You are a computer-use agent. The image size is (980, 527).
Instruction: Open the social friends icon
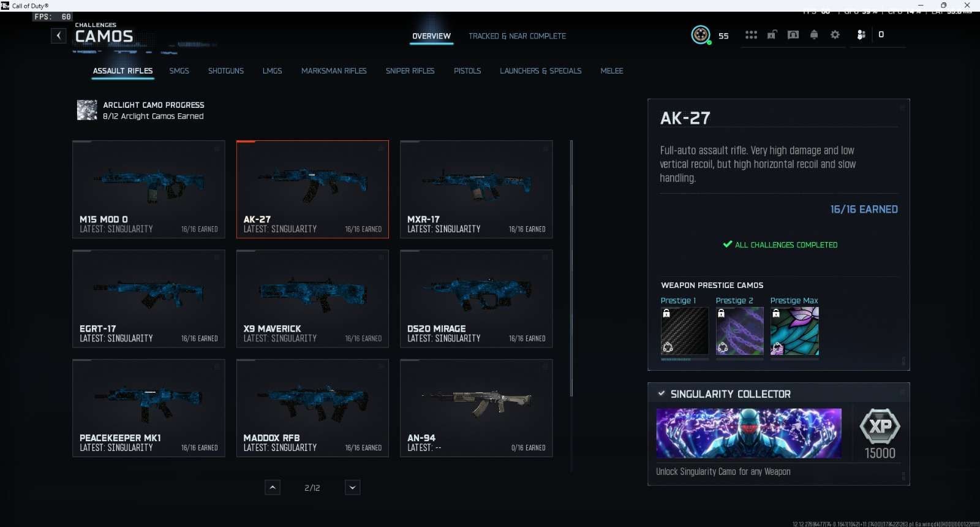tap(861, 35)
